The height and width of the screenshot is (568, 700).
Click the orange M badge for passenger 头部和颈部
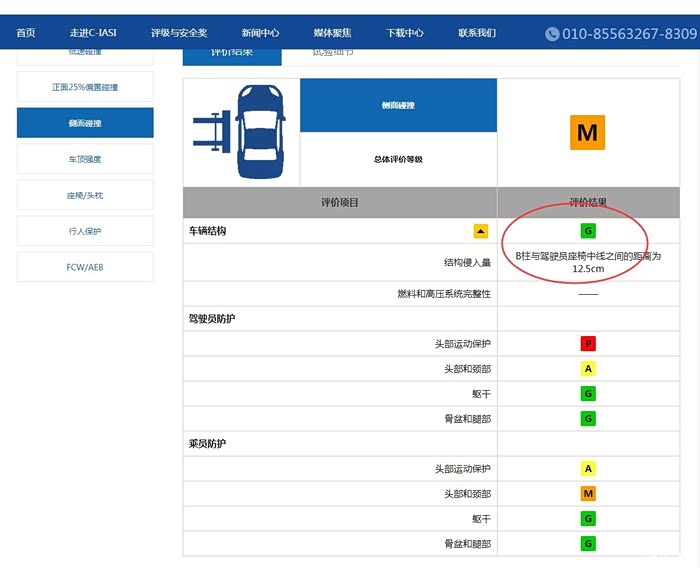coord(588,494)
